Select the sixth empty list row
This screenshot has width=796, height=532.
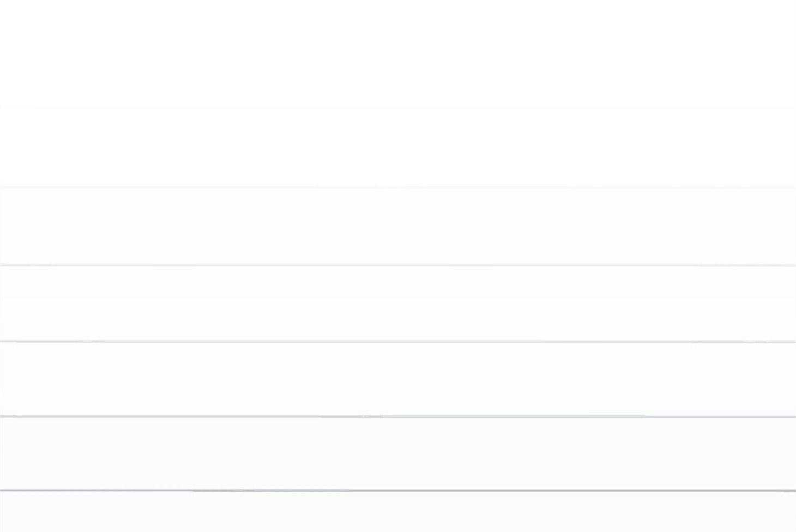point(398,454)
